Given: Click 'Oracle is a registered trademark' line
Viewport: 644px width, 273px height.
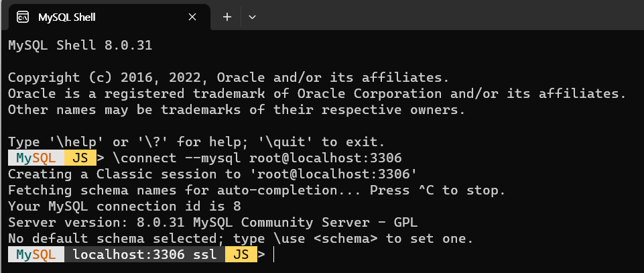Looking at the screenshot, I should point(317,94).
